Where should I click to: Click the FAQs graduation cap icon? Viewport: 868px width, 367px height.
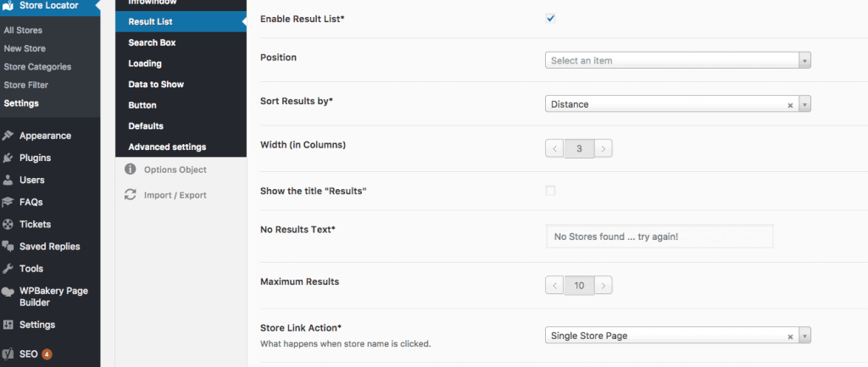click(x=8, y=202)
